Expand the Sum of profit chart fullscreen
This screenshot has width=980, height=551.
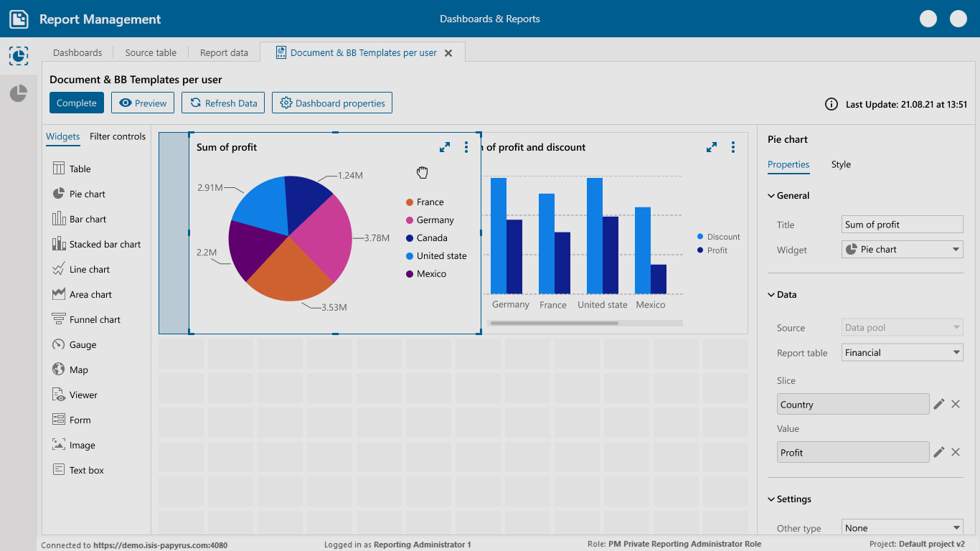coord(445,147)
